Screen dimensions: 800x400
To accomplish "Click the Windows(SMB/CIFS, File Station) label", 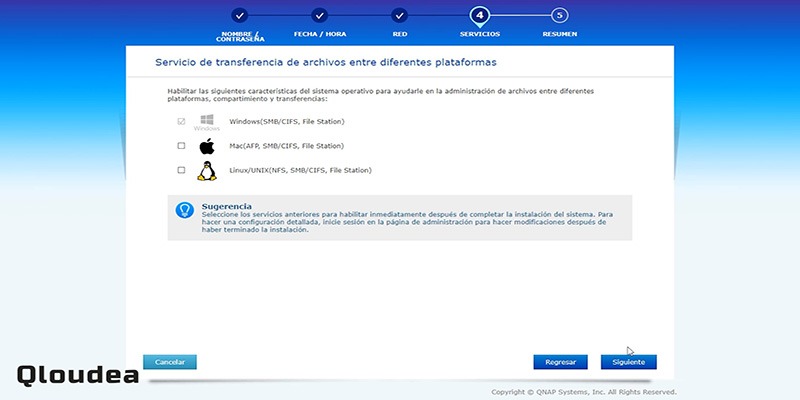I will coord(287,121).
